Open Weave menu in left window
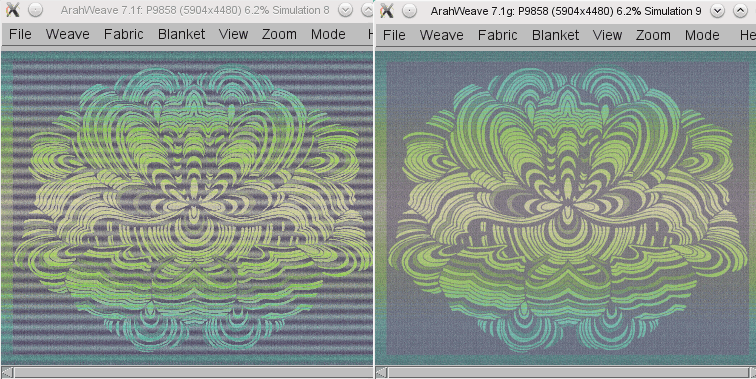The height and width of the screenshot is (379, 756). [x=68, y=34]
